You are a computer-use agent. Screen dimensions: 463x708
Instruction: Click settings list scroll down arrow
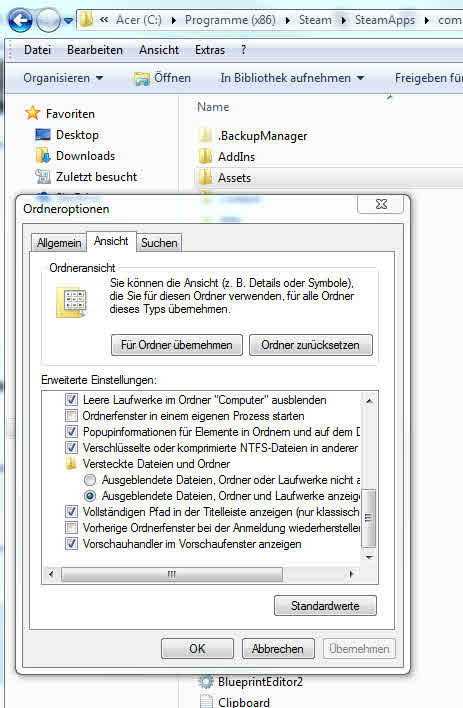tap(369, 557)
